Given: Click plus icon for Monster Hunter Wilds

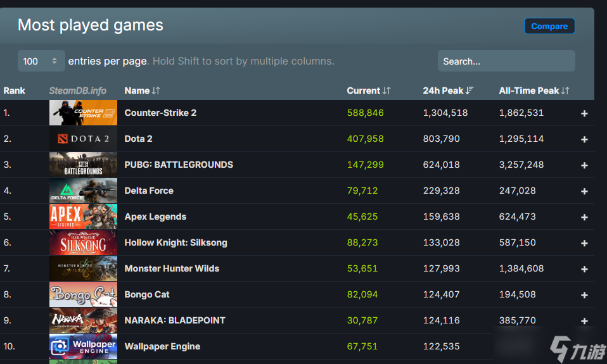Looking at the screenshot, I should point(584,269).
